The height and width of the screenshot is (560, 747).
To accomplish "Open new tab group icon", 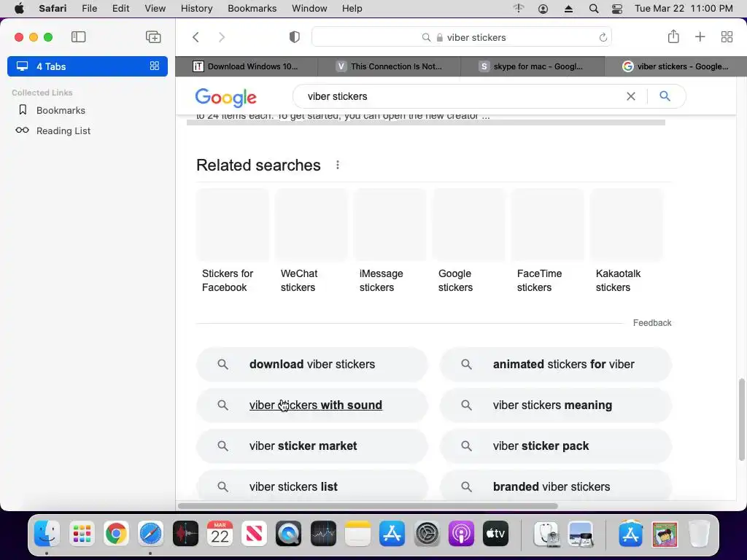I will coord(153,36).
